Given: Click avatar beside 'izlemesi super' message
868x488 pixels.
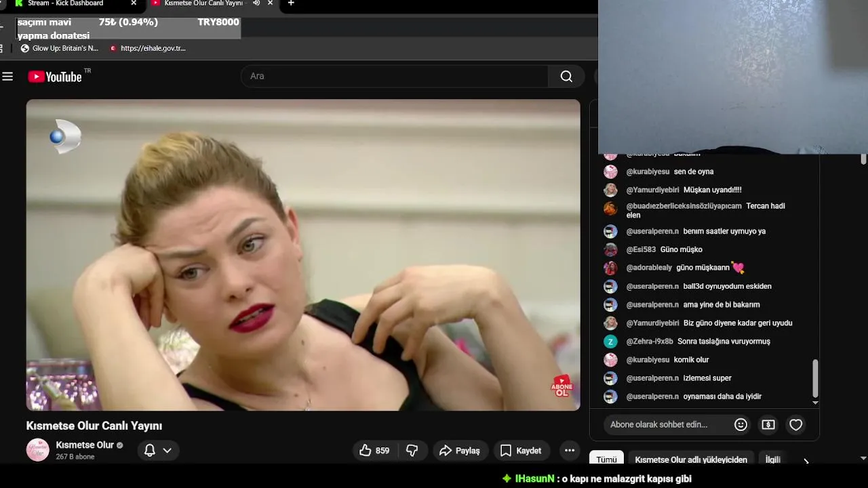Looking at the screenshot, I should [610, 378].
